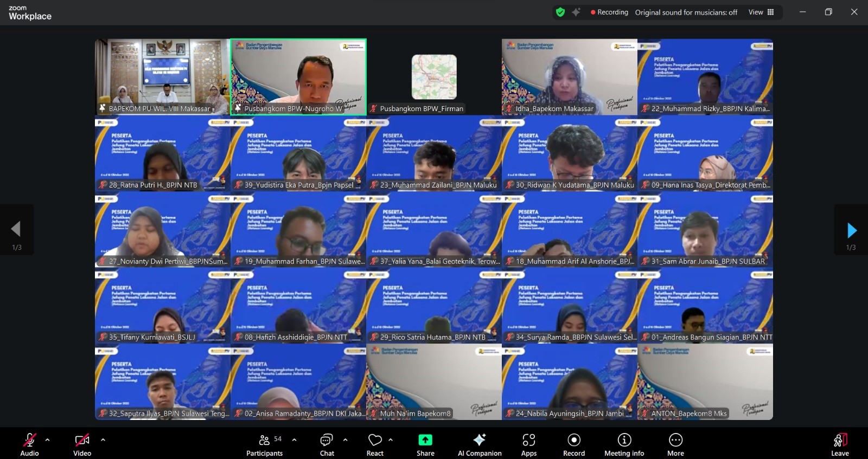Show Meeting info
Screen dimensions: 868x459
tap(624, 444)
